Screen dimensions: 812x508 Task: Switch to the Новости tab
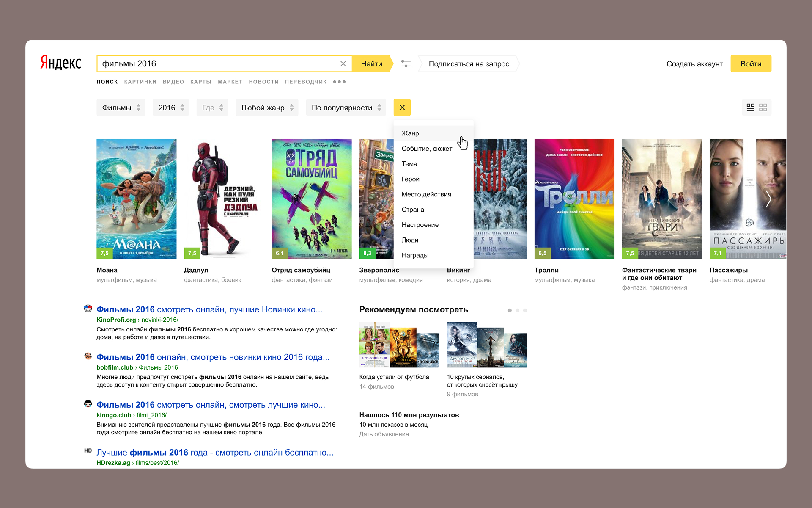click(x=264, y=82)
